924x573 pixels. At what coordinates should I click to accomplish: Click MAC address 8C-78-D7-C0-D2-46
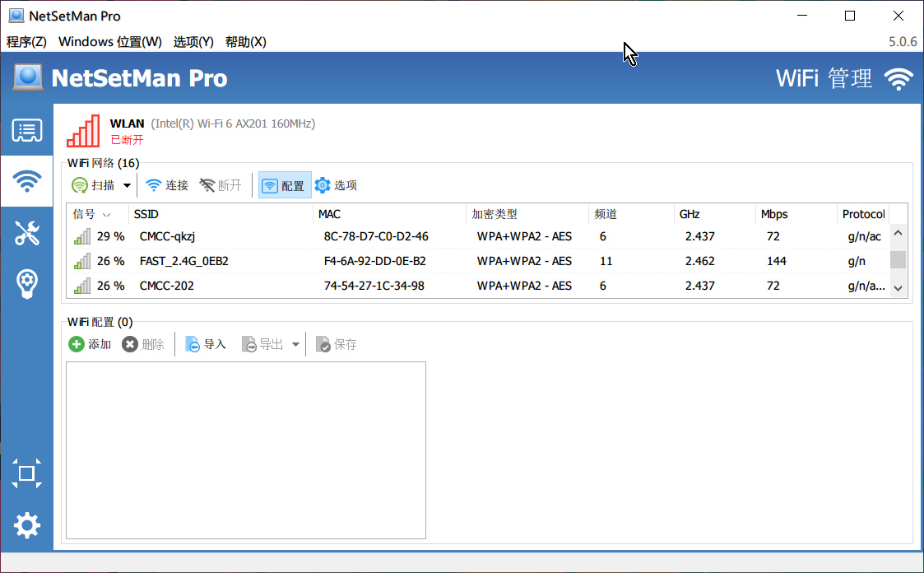tap(376, 236)
